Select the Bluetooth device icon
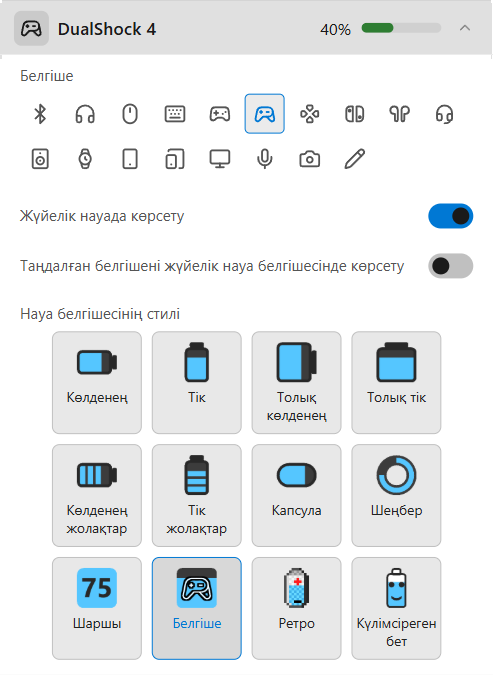The width and height of the screenshot is (493, 675). pyautogui.click(x=40, y=114)
